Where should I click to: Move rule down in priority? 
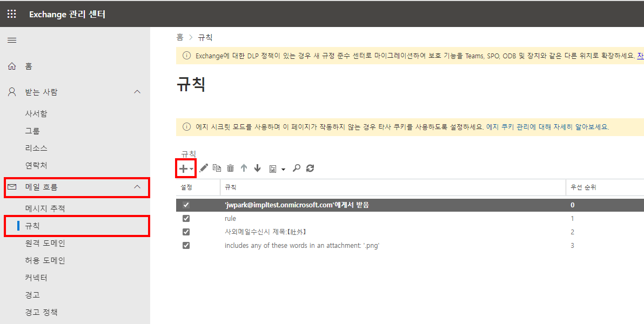point(258,168)
